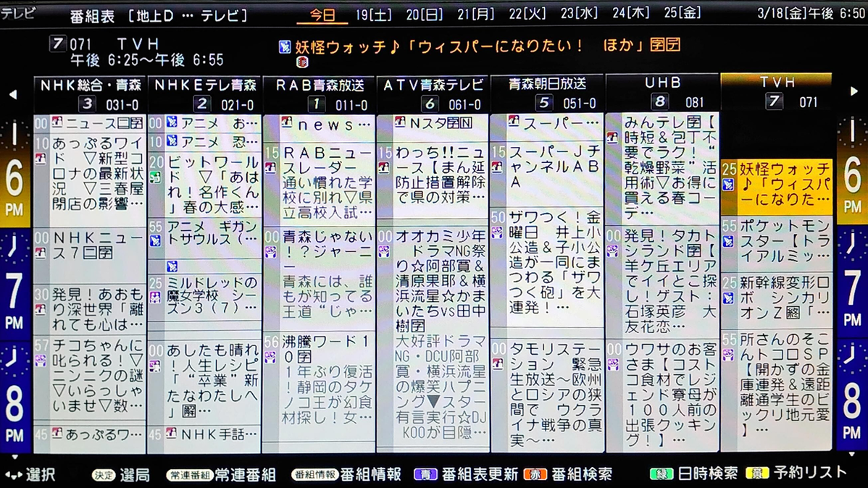Show more channels with the right arrow

854,91
